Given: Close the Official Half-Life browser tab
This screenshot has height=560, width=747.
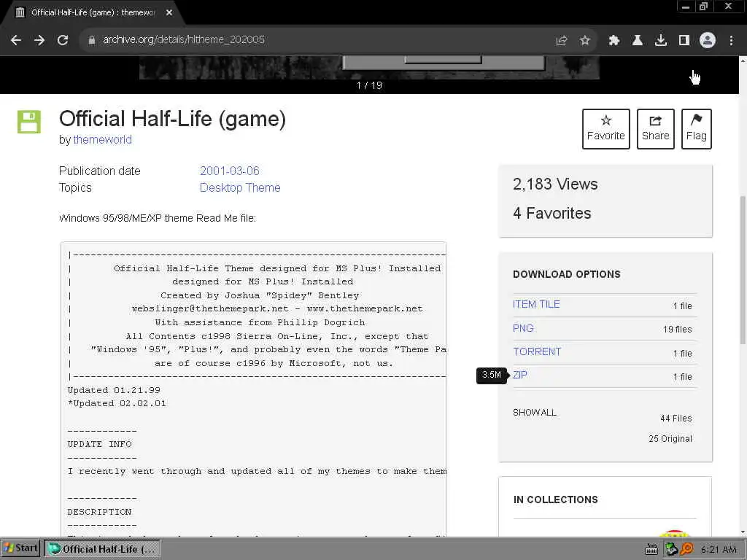Looking at the screenshot, I should point(169,13).
